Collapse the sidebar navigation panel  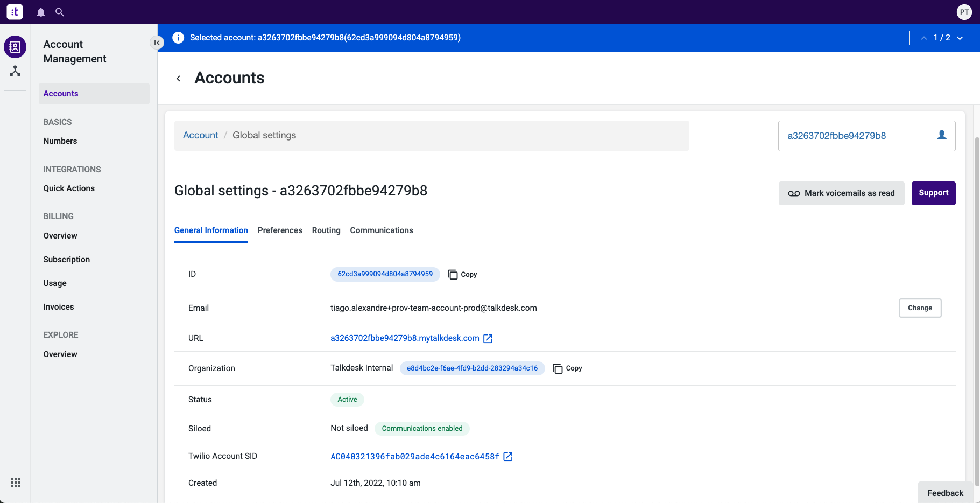157,43
